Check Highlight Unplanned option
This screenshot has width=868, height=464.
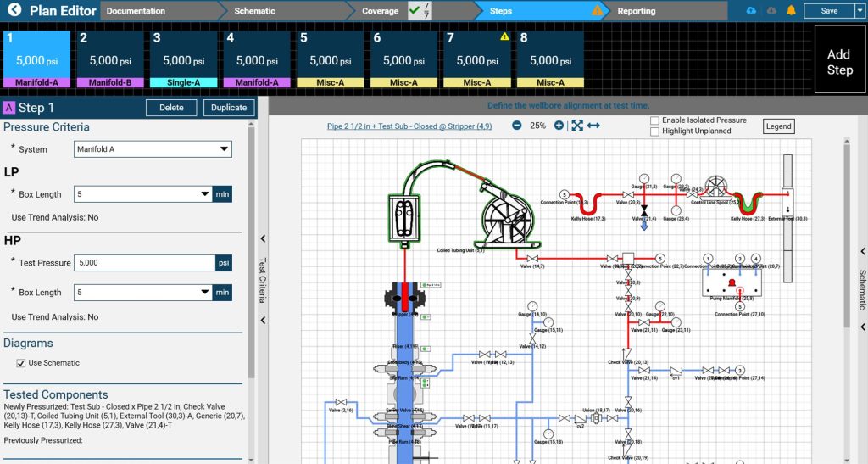655,131
